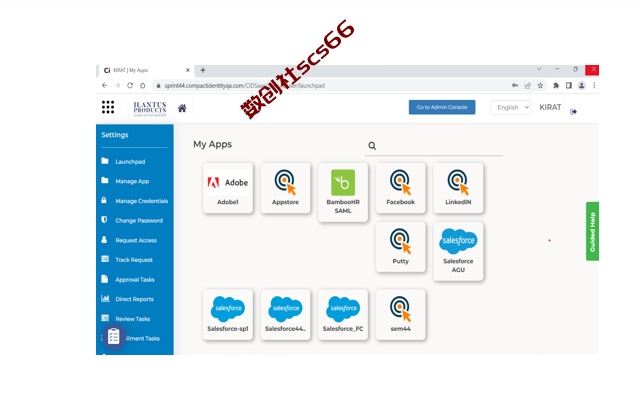Click the logout icon next to KIRAT
Viewport: 640px width, 400px height.
tap(573, 111)
